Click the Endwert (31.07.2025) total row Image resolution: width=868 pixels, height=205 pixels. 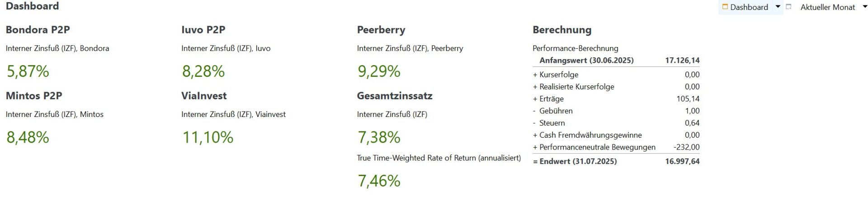(x=616, y=161)
